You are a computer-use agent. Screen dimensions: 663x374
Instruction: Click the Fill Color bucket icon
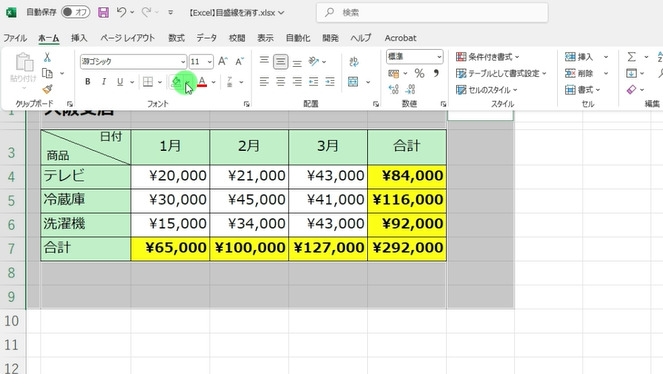tap(176, 82)
